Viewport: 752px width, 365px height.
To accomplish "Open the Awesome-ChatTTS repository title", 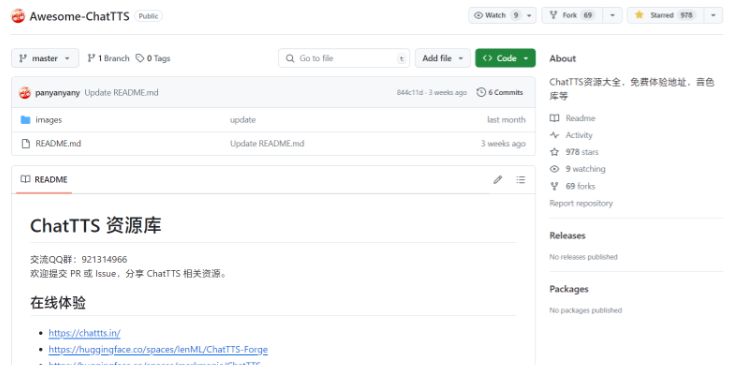I will (x=80, y=16).
